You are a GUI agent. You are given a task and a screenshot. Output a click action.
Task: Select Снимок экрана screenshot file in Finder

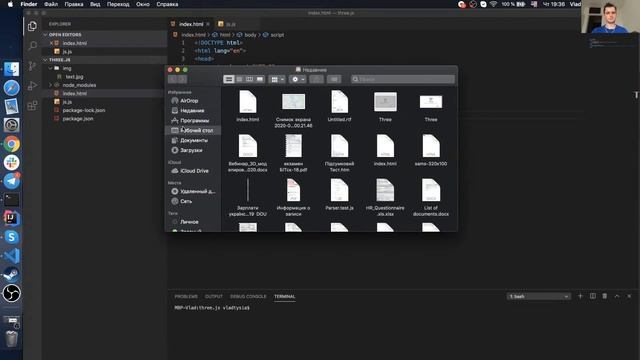[x=293, y=109]
